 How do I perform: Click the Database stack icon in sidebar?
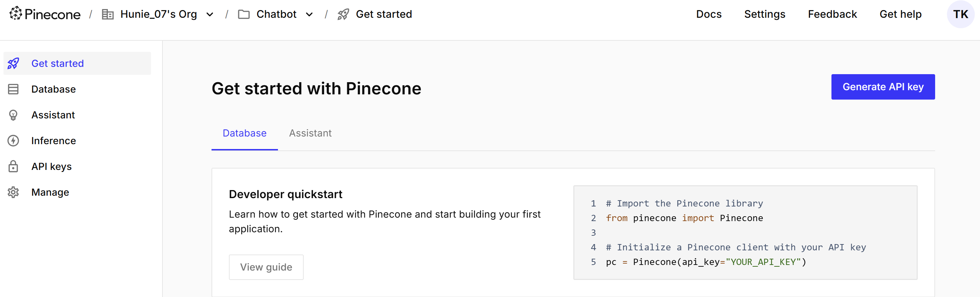13,89
